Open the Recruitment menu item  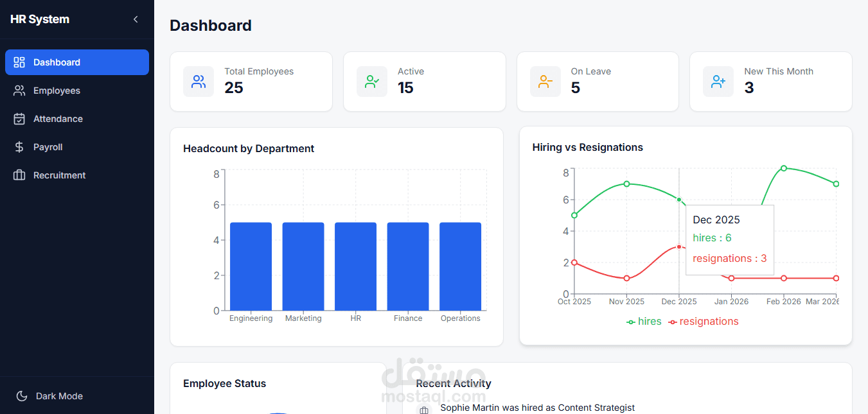(x=77, y=175)
